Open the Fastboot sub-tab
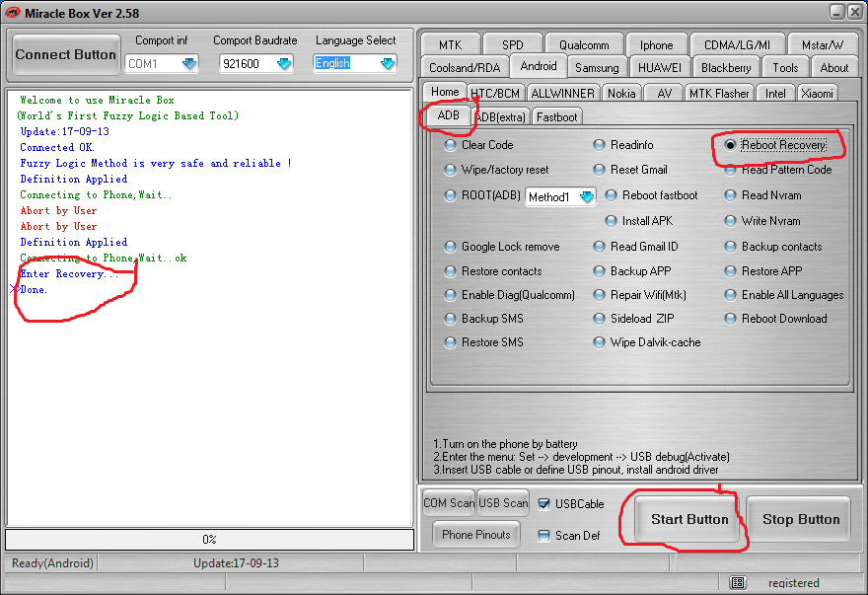The height and width of the screenshot is (595, 868). click(556, 116)
